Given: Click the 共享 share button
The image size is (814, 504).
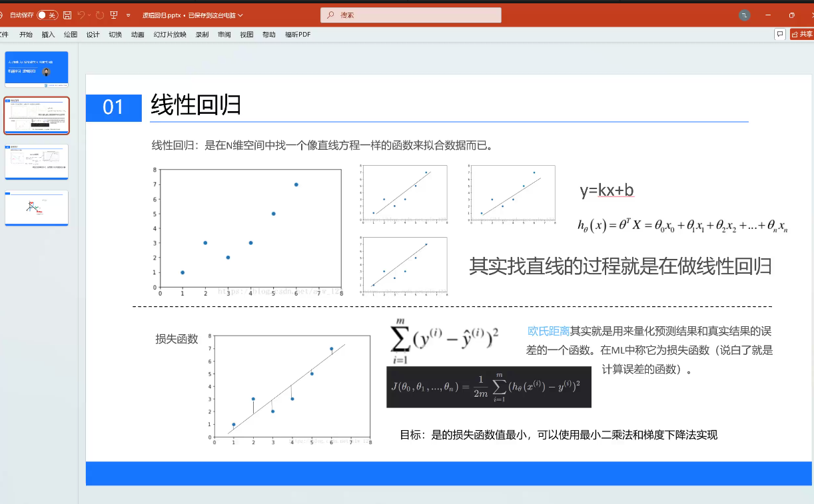Looking at the screenshot, I should (x=802, y=34).
